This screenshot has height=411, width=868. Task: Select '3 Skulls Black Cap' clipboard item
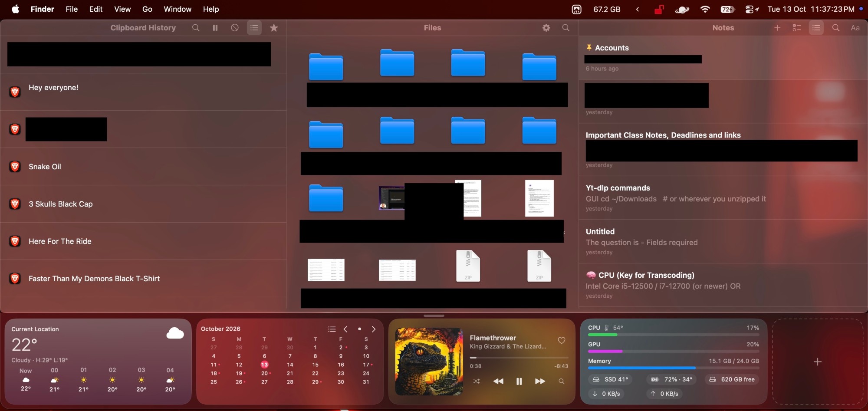click(143, 204)
